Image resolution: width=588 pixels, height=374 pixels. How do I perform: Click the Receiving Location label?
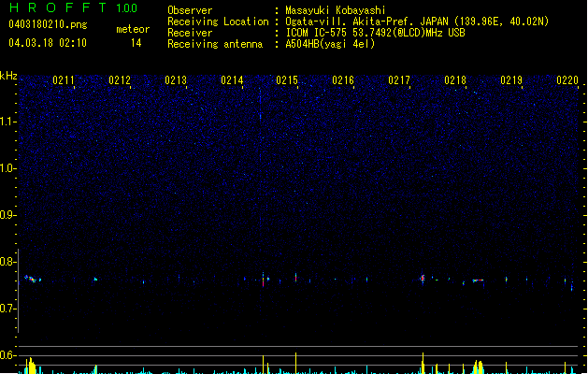click(x=218, y=22)
